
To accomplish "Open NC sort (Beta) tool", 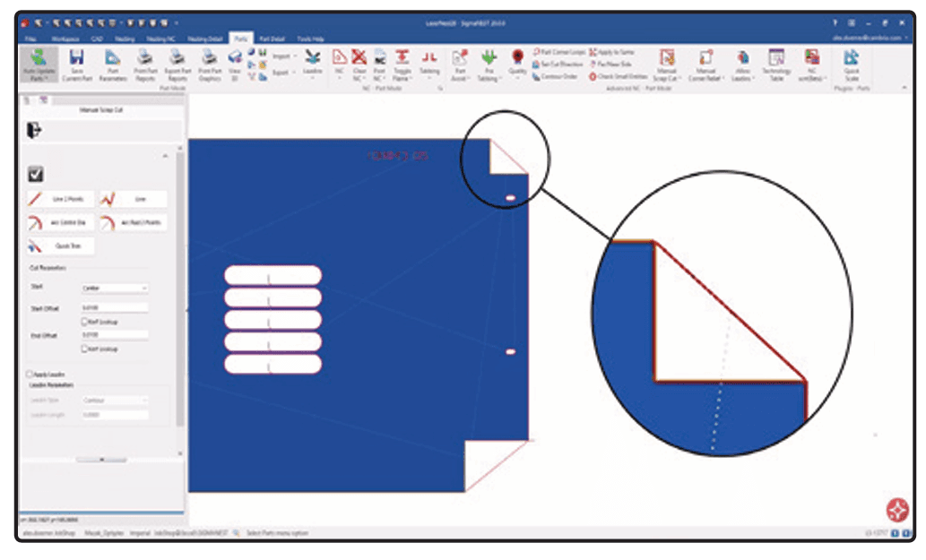I will click(x=812, y=65).
